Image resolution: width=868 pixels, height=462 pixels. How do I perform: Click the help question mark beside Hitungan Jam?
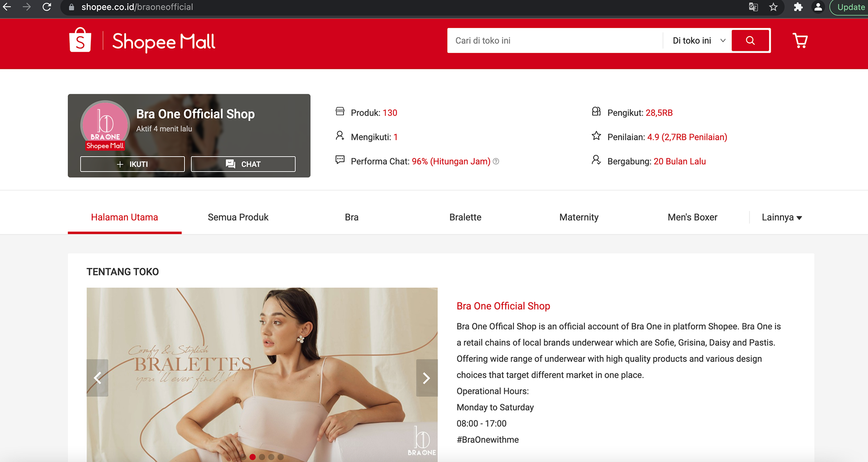(496, 162)
